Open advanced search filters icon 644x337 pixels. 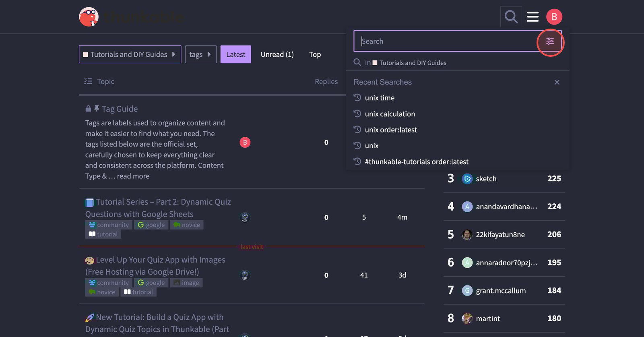click(x=550, y=41)
